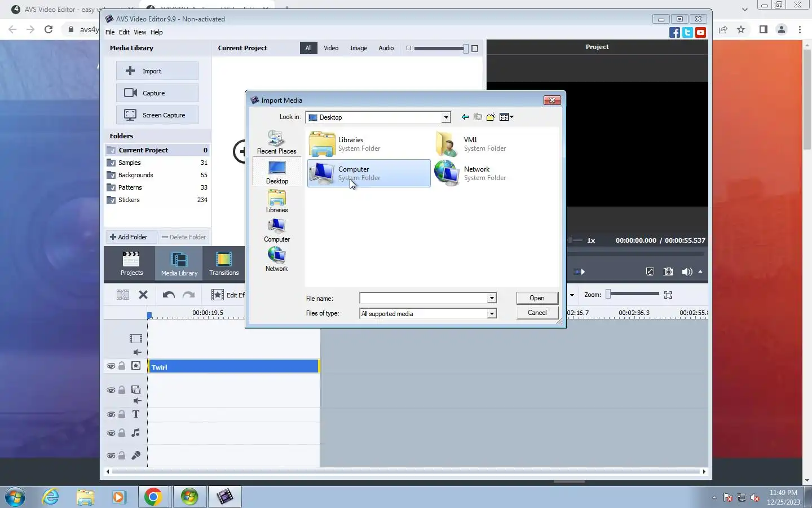Click the Edit Effect star-film icon

(217, 295)
